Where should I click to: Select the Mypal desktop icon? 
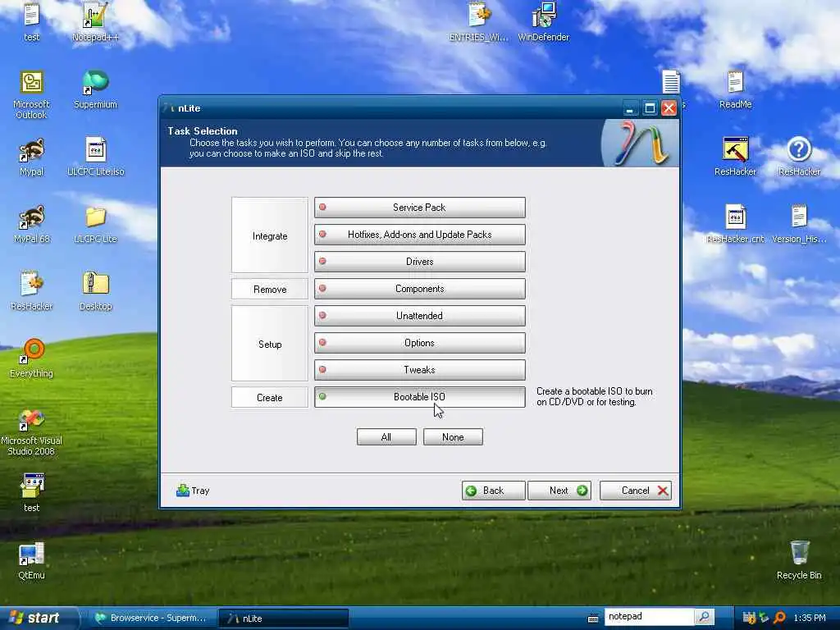(32, 157)
